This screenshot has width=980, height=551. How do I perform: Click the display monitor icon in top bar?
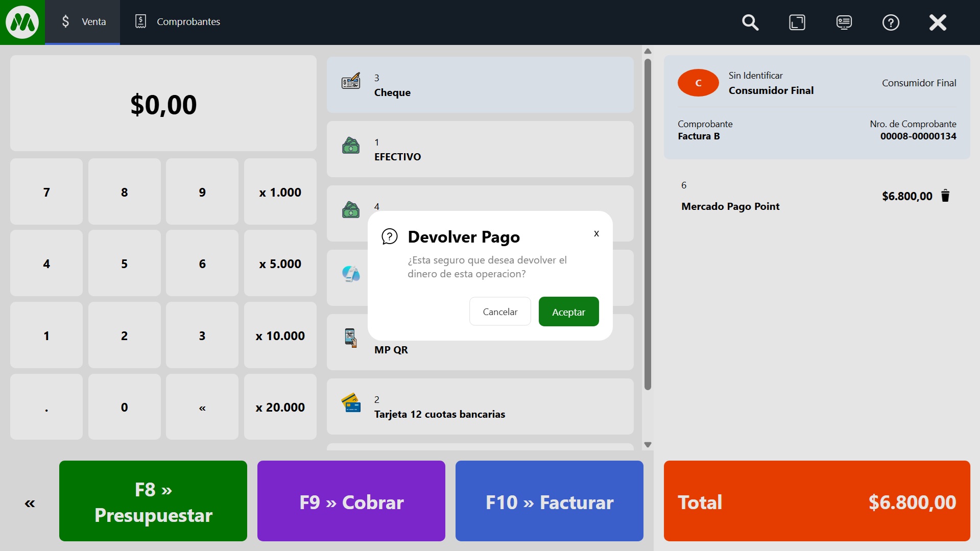(x=844, y=22)
